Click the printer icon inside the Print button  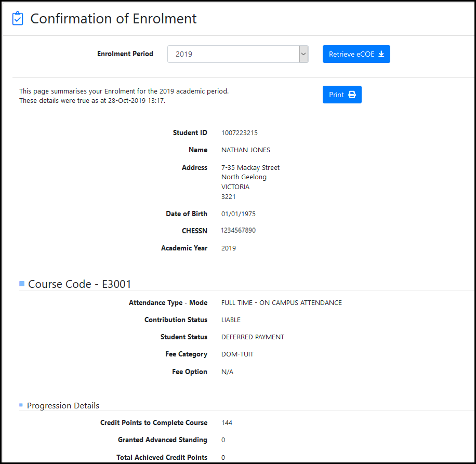[x=351, y=95]
